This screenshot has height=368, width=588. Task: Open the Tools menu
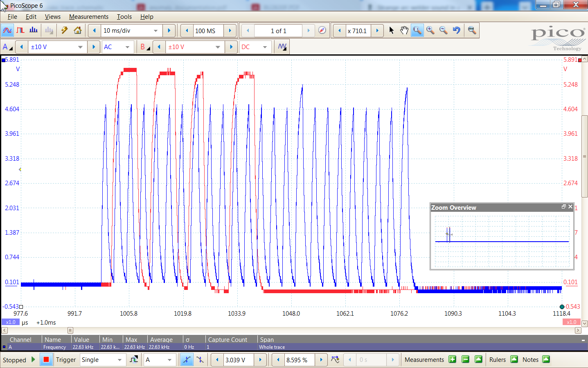point(124,17)
